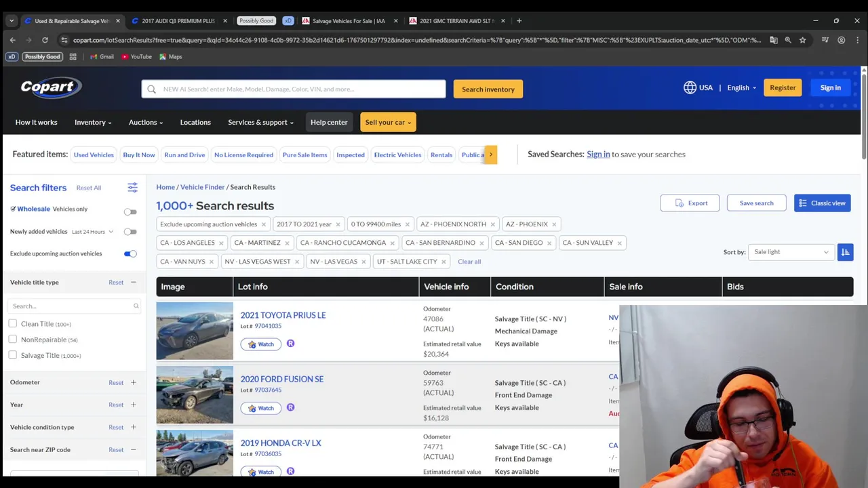
Task: Click the Save search button
Action: [756, 203]
